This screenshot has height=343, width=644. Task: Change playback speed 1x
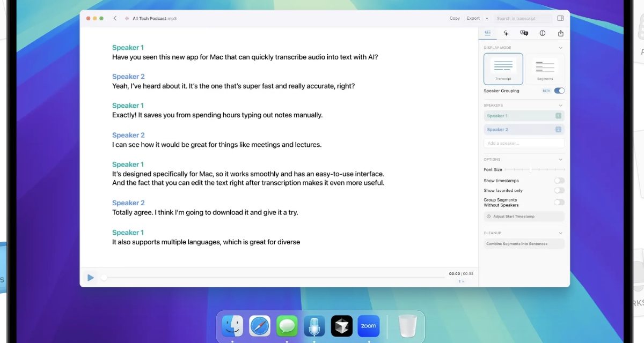point(461,281)
